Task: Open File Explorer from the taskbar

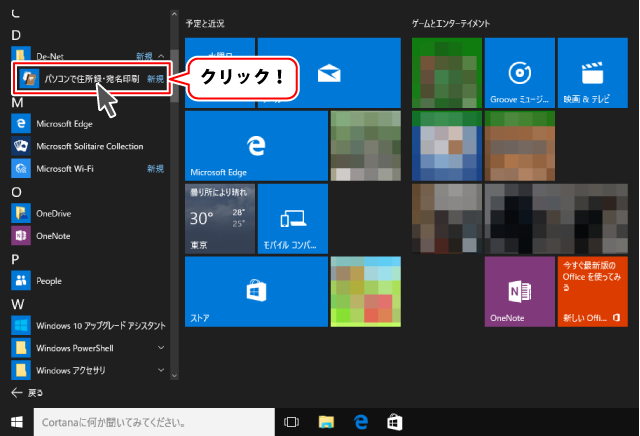Action: pos(326,423)
